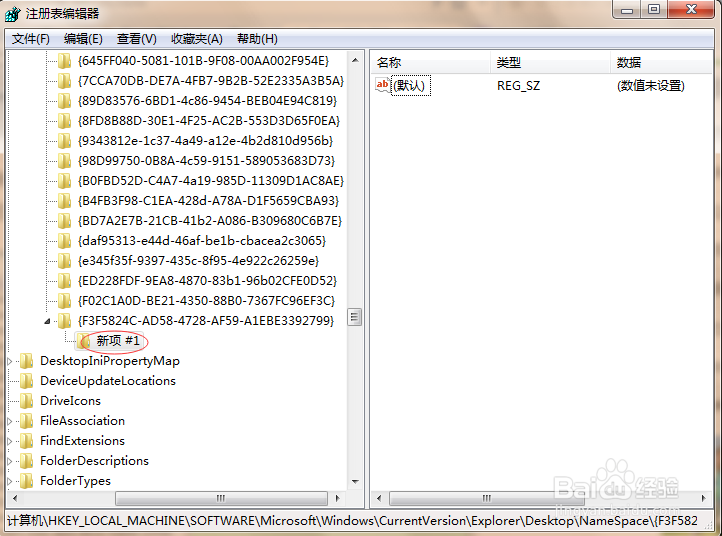The height and width of the screenshot is (536, 722).
Task: Open the 帮助(H) menu
Action: (x=257, y=39)
